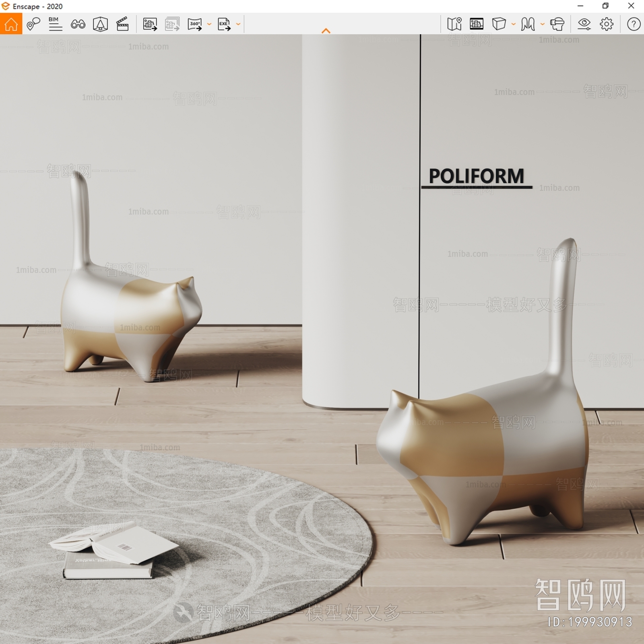Open the Asset Library window icon
Screen dimensions: 644x644
click(477, 24)
